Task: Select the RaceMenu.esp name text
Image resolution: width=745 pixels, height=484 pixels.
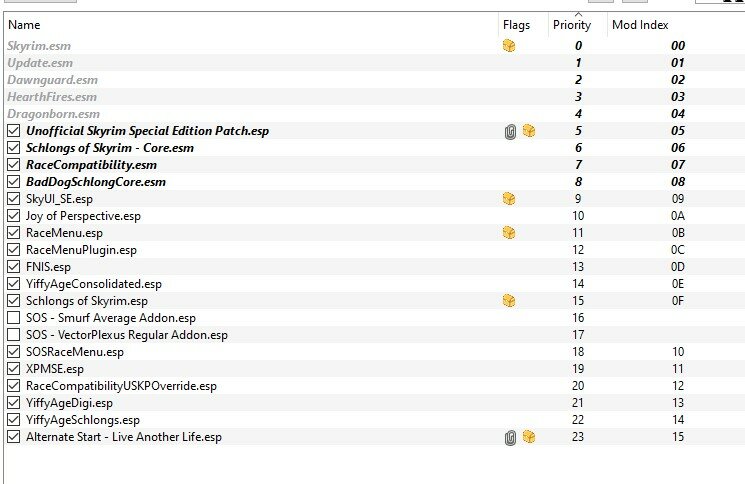Action: pos(64,233)
